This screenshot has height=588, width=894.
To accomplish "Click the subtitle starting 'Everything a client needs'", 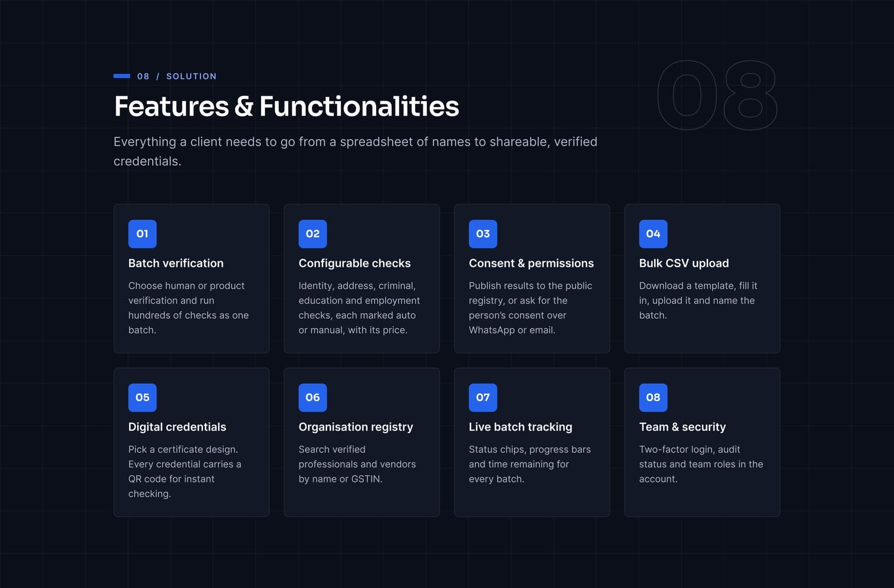I will (355, 151).
